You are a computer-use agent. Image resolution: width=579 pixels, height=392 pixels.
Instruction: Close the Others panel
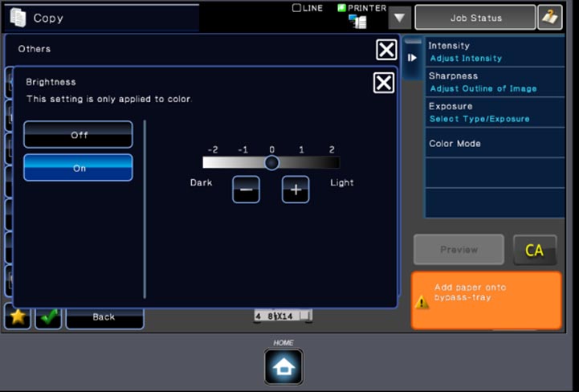(386, 50)
